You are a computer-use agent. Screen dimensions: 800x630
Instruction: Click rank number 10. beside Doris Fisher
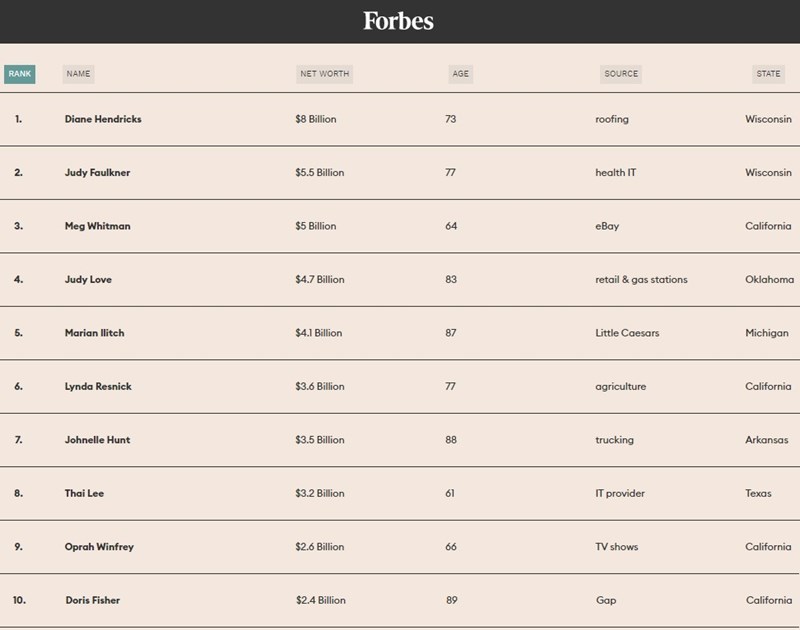[x=19, y=600]
